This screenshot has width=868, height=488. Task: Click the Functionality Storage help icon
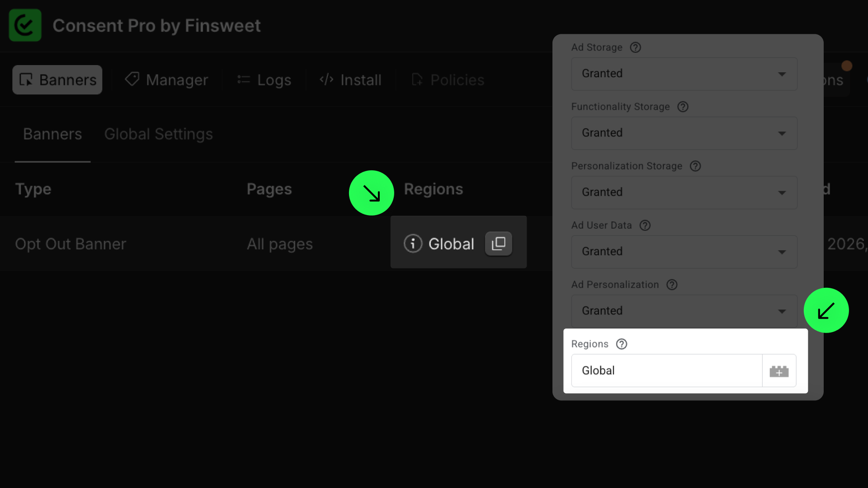coord(683,107)
